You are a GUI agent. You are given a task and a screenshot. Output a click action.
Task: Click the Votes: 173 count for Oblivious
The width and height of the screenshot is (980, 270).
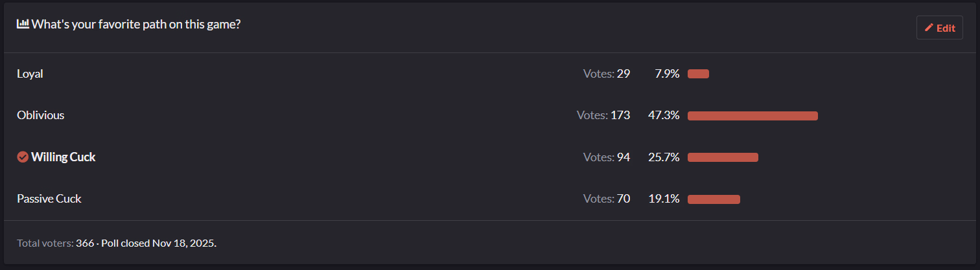[603, 115]
